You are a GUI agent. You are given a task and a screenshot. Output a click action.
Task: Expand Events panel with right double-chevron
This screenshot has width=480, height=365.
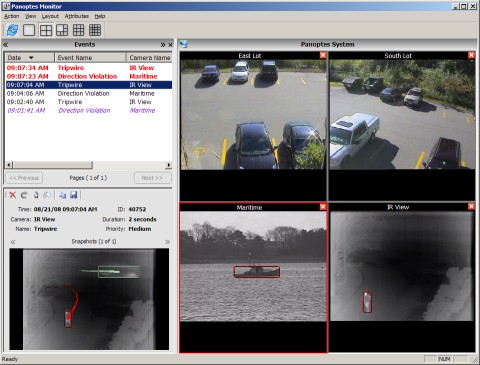click(x=163, y=45)
